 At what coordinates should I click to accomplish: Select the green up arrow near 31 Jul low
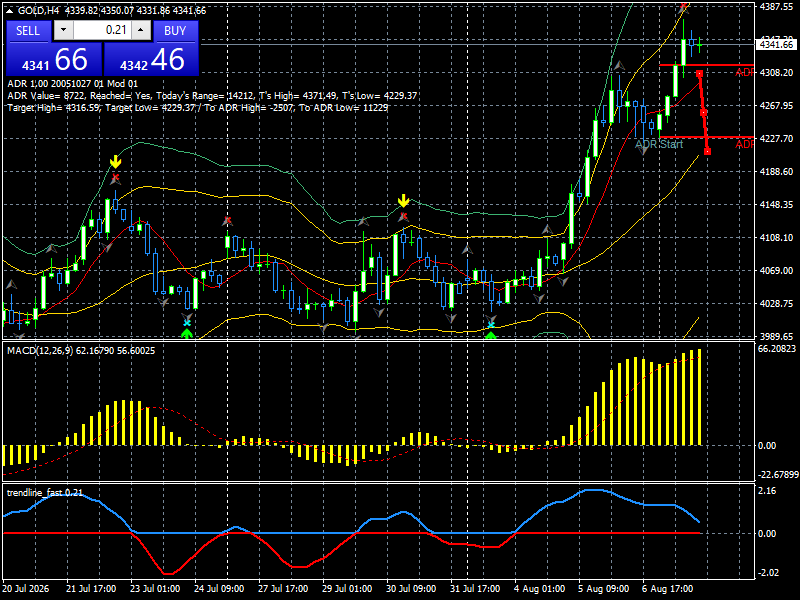point(490,335)
